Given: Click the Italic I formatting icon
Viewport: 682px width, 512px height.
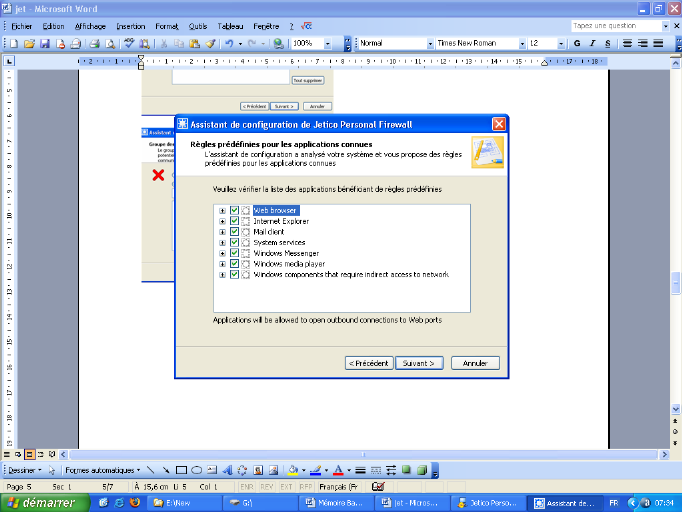Looking at the screenshot, I should coord(592,43).
